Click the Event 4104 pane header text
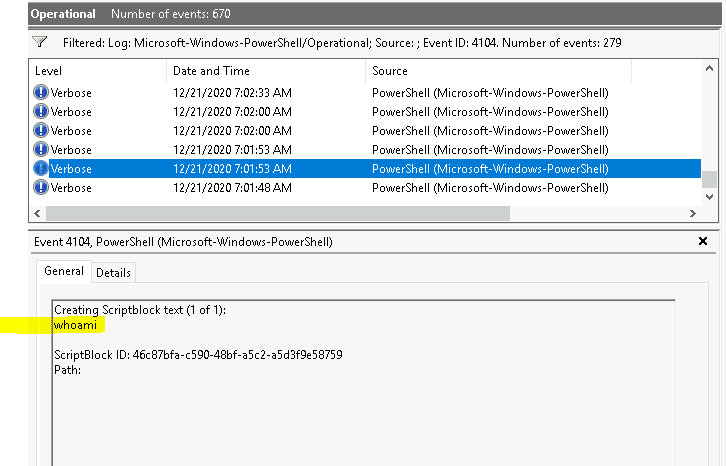The width and height of the screenshot is (726, 466). [183, 242]
